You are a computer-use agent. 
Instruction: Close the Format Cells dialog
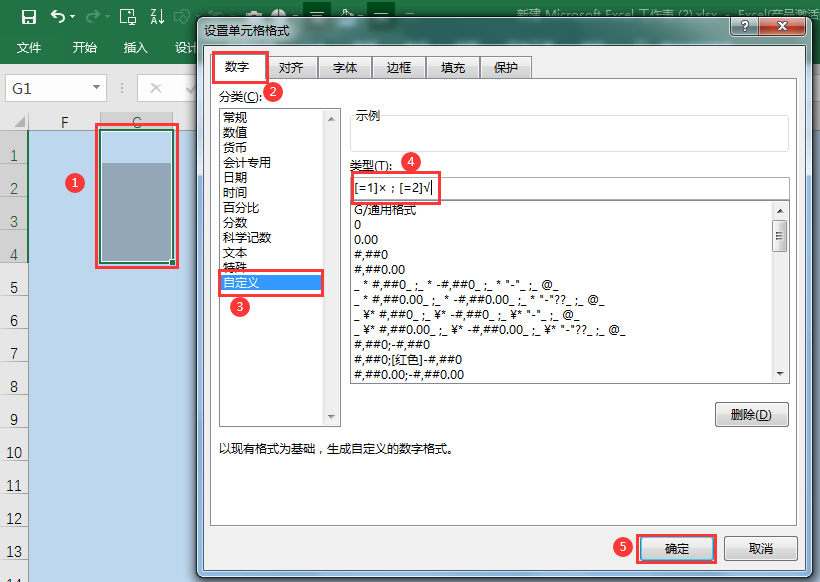[782, 26]
